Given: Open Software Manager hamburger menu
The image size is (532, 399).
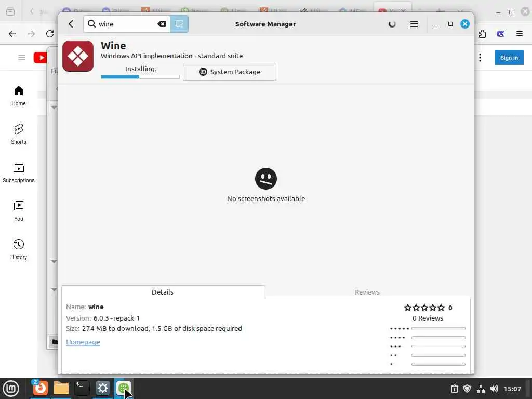Looking at the screenshot, I should pos(414,24).
